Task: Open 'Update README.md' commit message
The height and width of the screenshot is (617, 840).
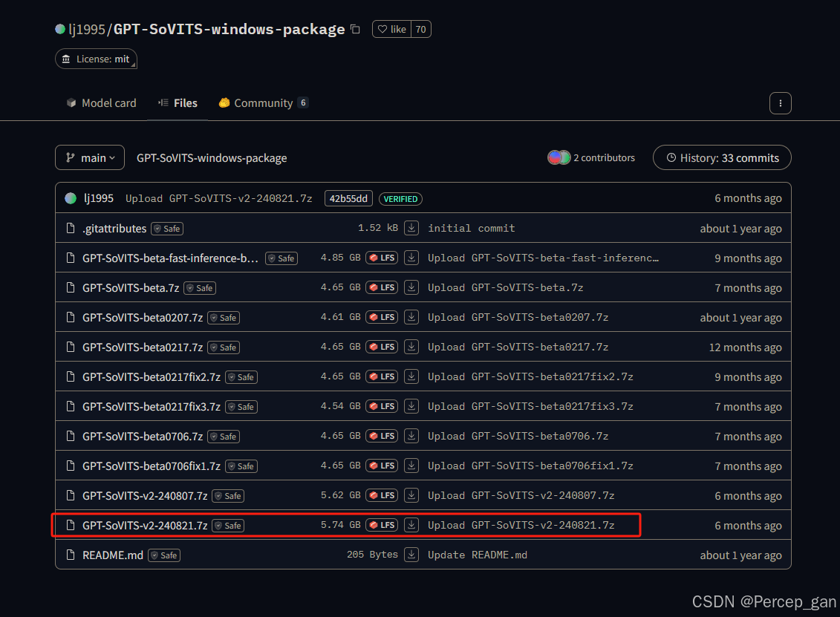Action: click(x=478, y=555)
